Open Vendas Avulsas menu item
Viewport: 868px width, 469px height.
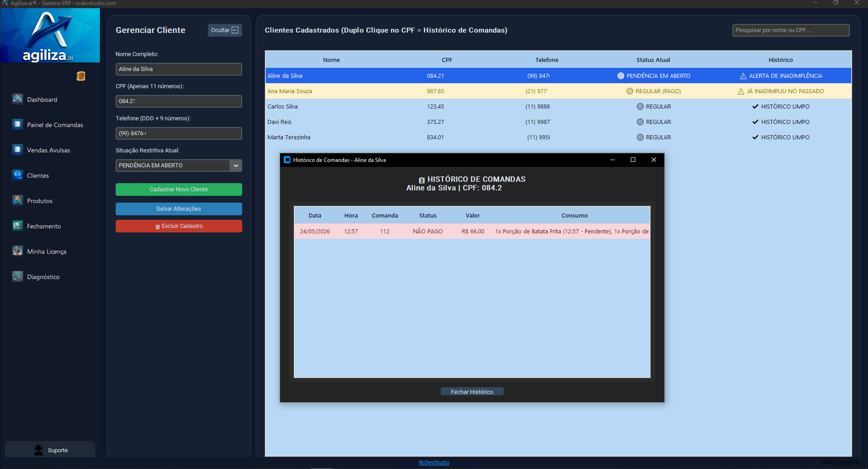point(48,150)
